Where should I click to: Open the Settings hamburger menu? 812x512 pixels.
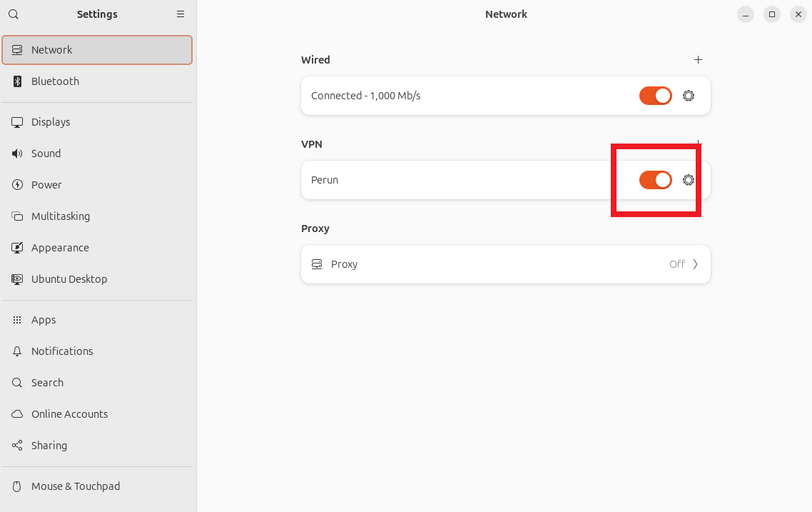tap(181, 14)
